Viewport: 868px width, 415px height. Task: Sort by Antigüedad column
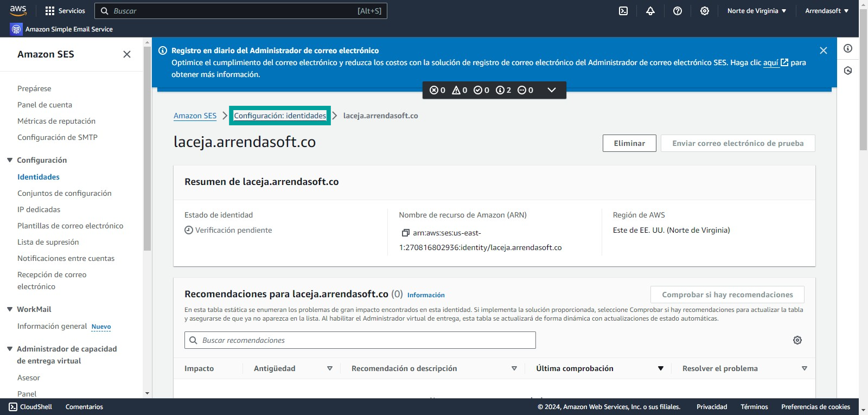(x=329, y=368)
